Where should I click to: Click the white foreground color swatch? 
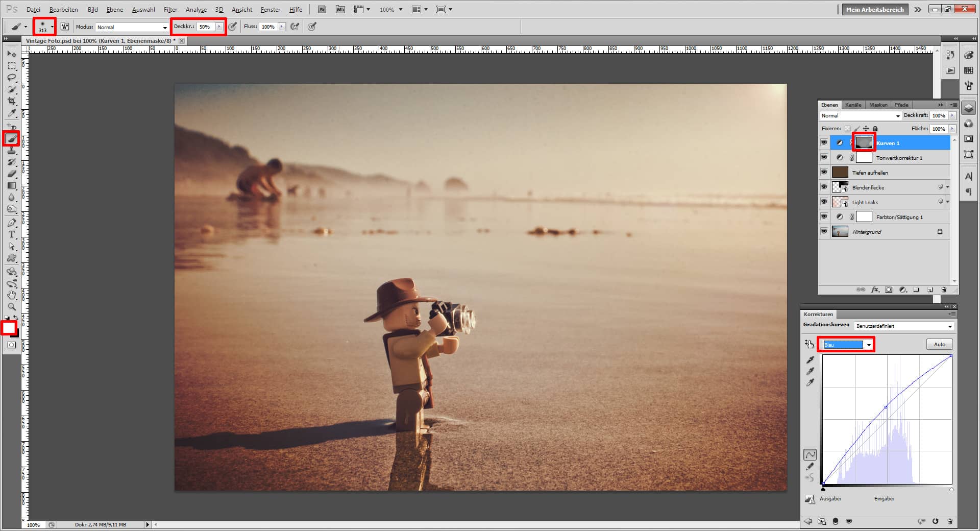point(9,327)
